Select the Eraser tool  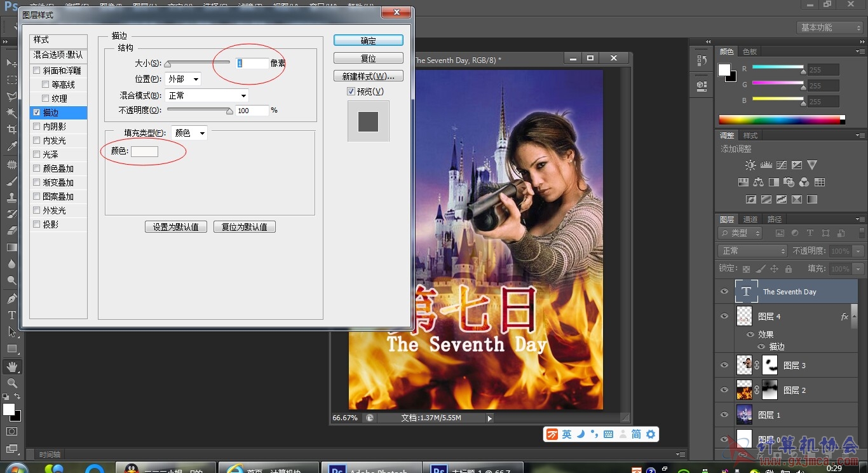click(x=11, y=231)
